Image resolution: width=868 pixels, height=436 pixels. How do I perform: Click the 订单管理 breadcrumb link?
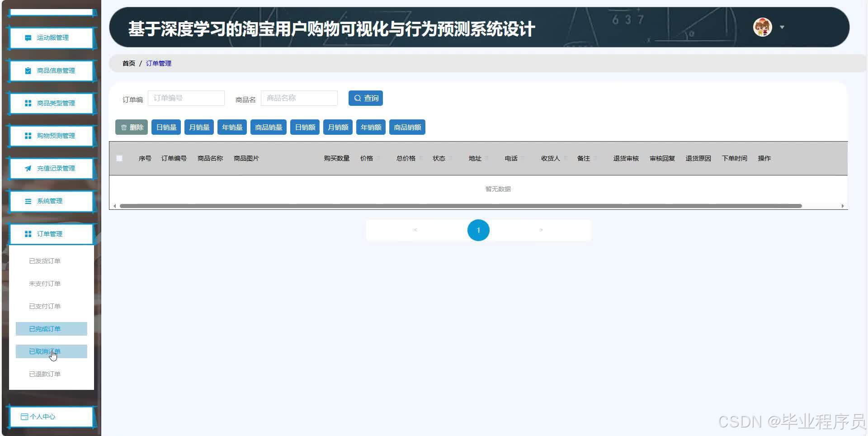pyautogui.click(x=159, y=63)
